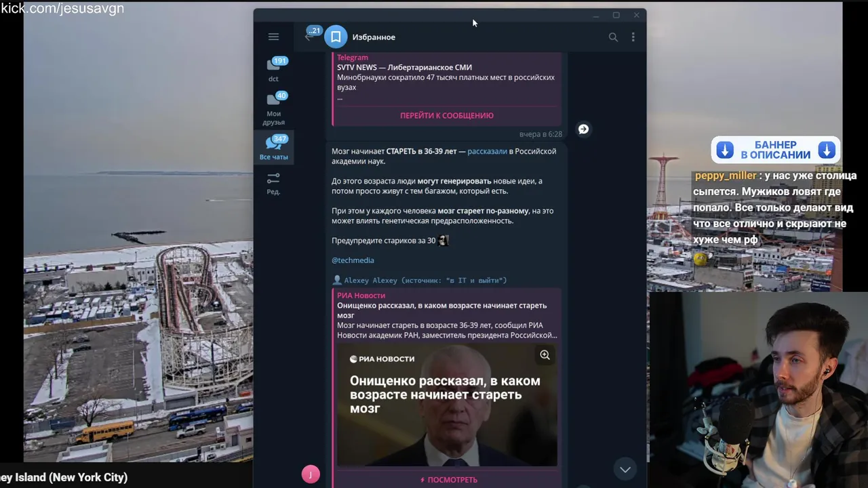The image size is (868, 488).
Task: Open the рассказали hyperlink
Action: point(487,151)
